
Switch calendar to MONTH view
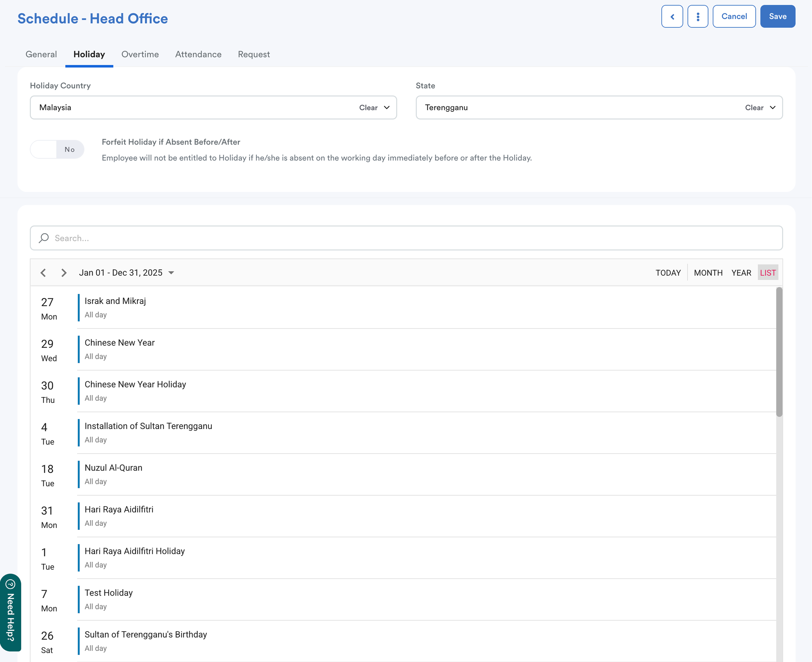(708, 273)
